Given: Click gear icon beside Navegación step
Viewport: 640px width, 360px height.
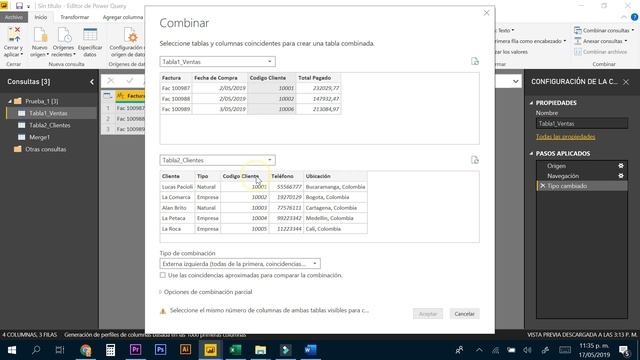Looking at the screenshot, I should [x=621, y=176].
